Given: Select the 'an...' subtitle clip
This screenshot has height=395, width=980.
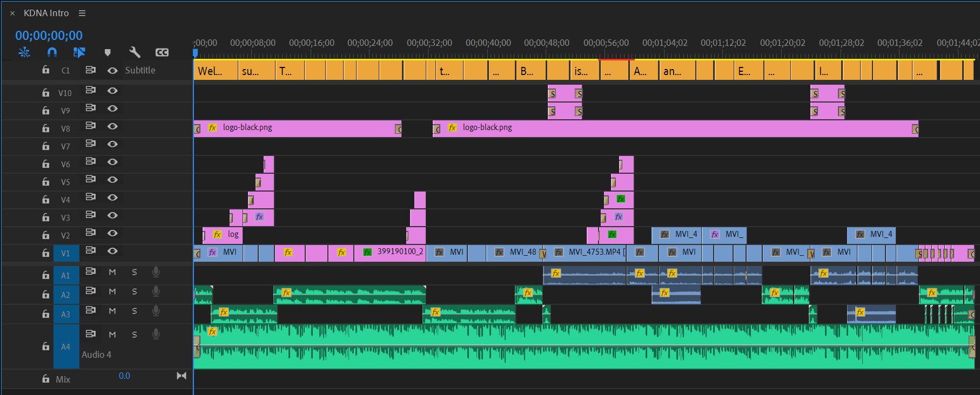Looking at the screenshot, I should 677,71.
